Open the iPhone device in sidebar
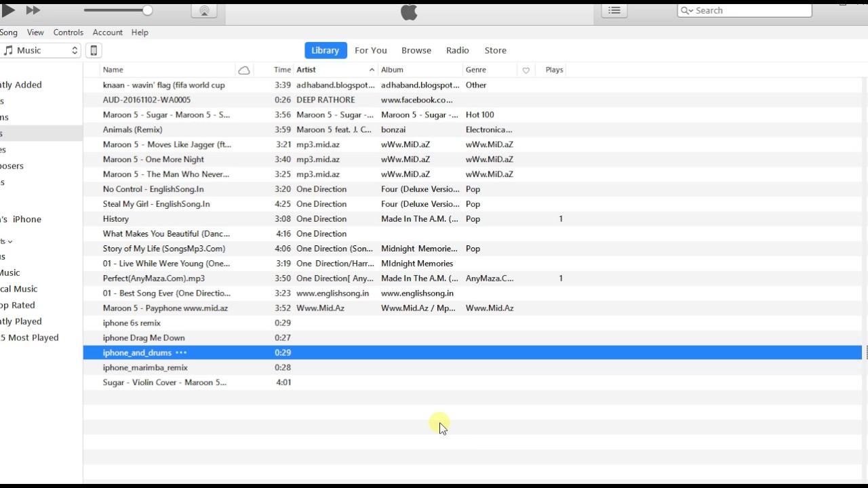 tap(21, 219)
